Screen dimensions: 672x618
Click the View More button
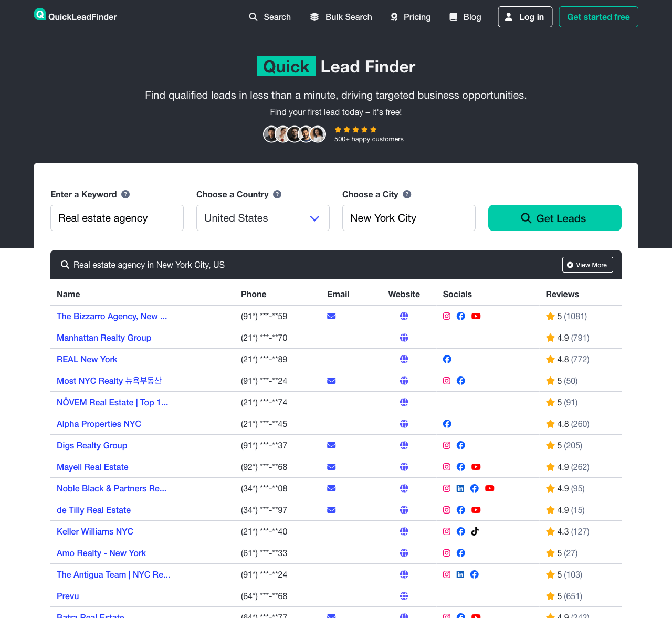[587, 265]
